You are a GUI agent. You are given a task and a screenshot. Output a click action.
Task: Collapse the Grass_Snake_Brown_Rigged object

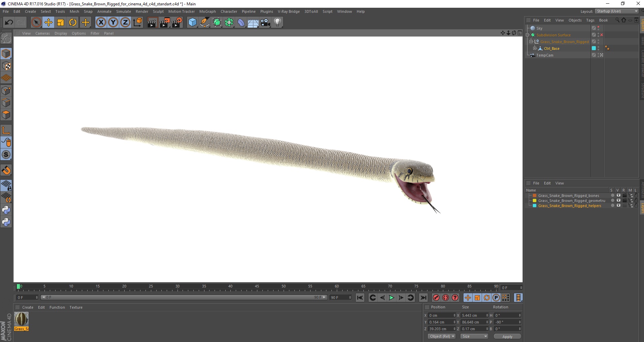click(x=531, y=42)
